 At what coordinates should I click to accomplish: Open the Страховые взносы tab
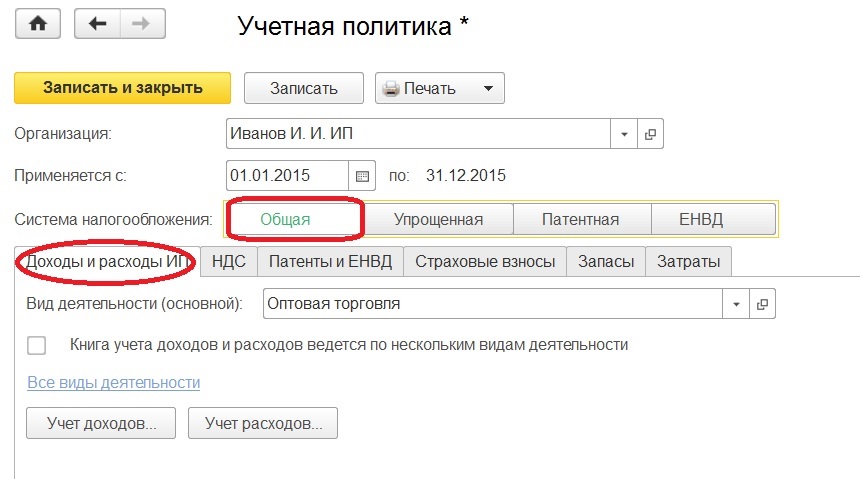click(x=485, y=262)
